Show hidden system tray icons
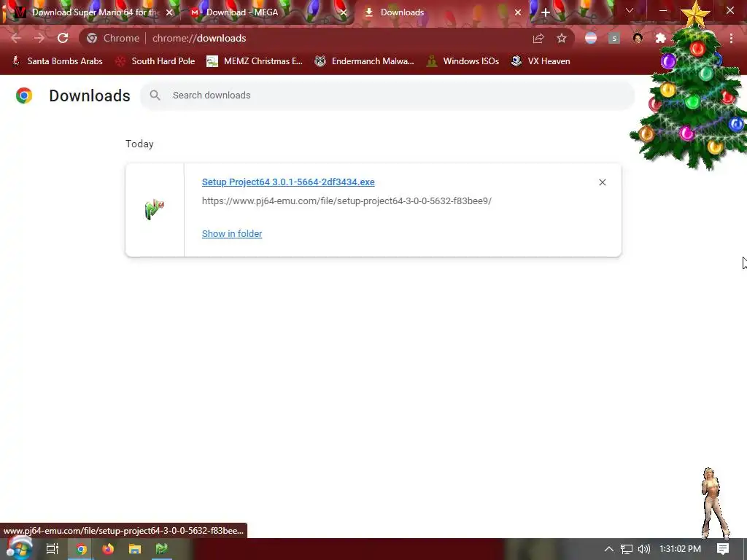 point(609,549)
